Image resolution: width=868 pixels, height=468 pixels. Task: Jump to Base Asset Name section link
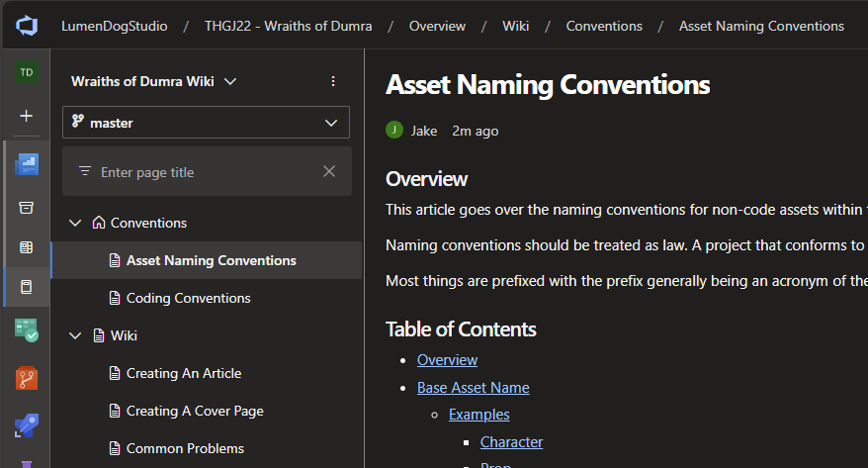pyautogui.click(x=474, y=388)
